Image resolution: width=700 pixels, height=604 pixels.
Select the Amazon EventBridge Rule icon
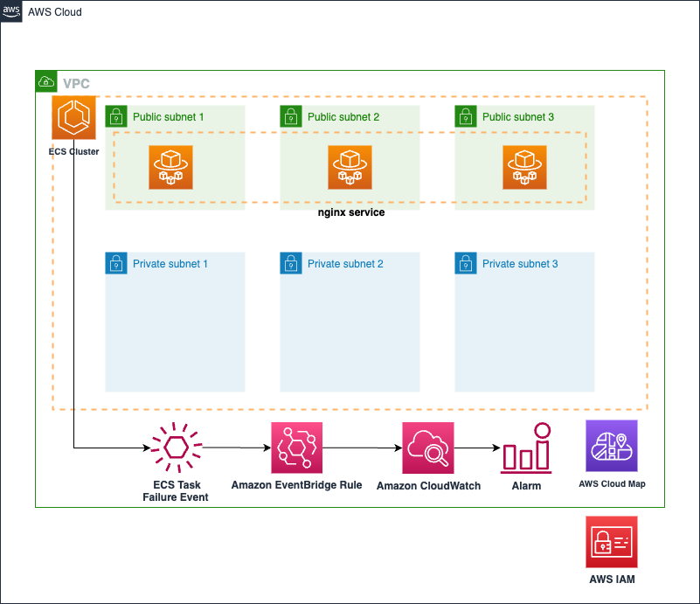pos(297,448)
